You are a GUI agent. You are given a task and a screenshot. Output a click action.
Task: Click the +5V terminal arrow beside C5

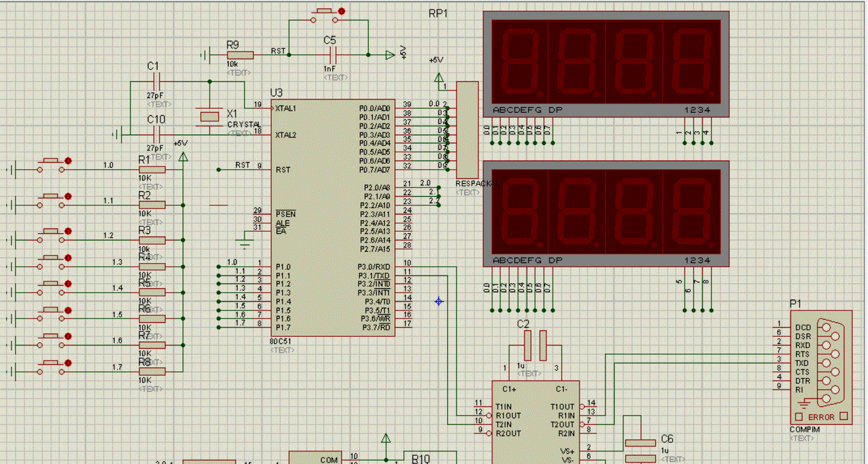pyautogui.click(x=390, y=54)
